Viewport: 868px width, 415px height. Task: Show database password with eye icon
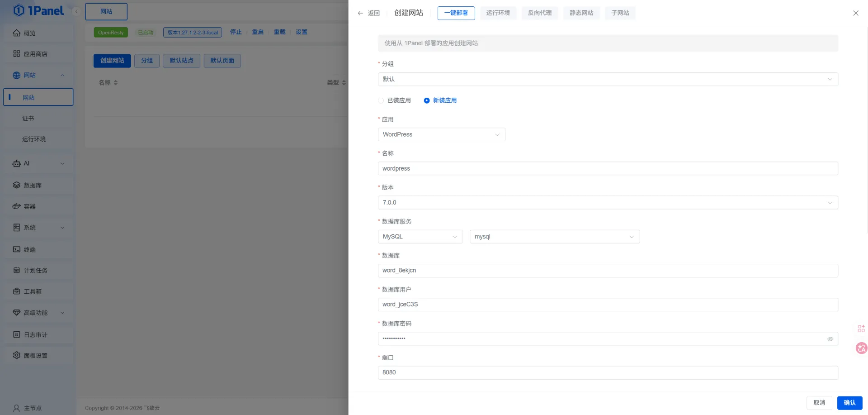[x=830, y=339]
